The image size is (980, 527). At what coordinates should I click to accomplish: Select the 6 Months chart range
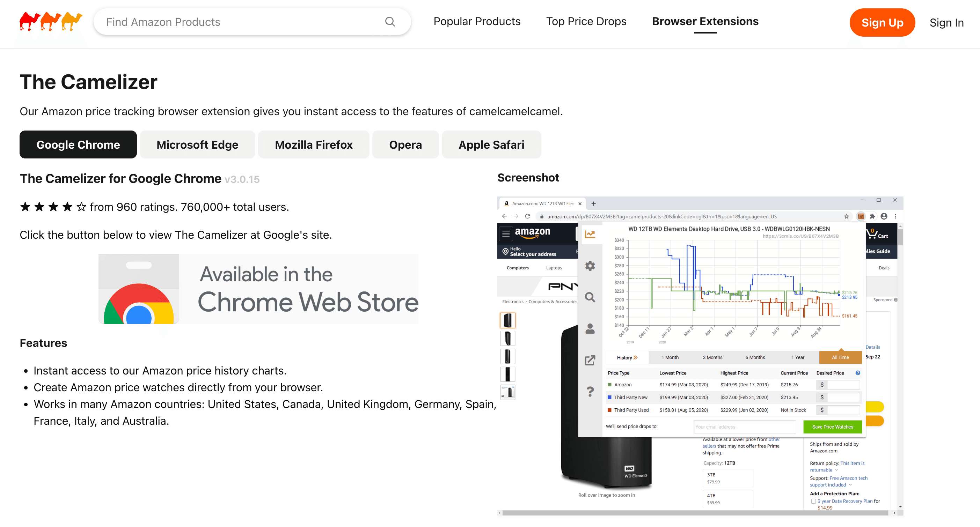tap(755, 357)
